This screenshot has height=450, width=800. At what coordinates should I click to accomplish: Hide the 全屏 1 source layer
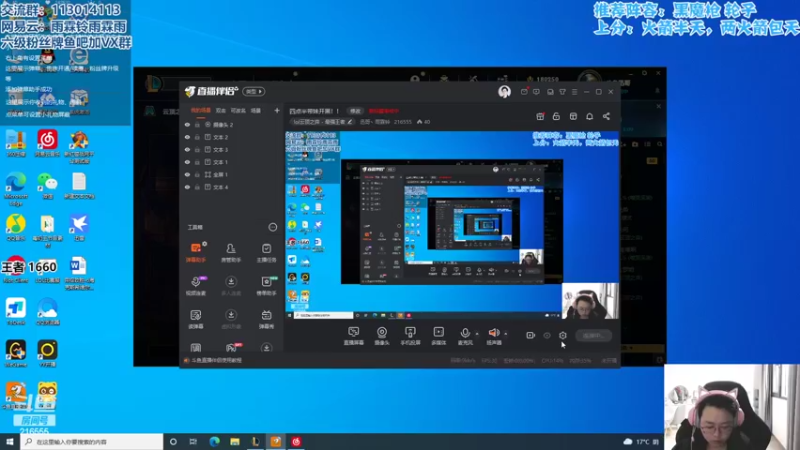point(187,174)
